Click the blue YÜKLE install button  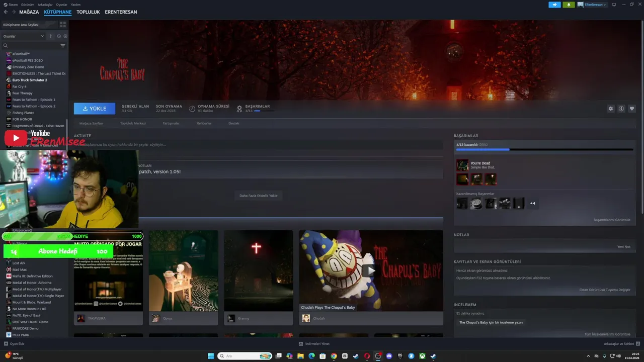tap(95, 109)
